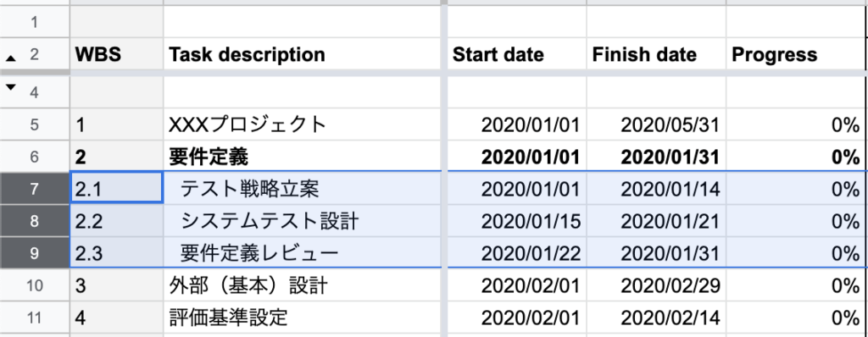
Task: Select row header 8
Action: 35,221
